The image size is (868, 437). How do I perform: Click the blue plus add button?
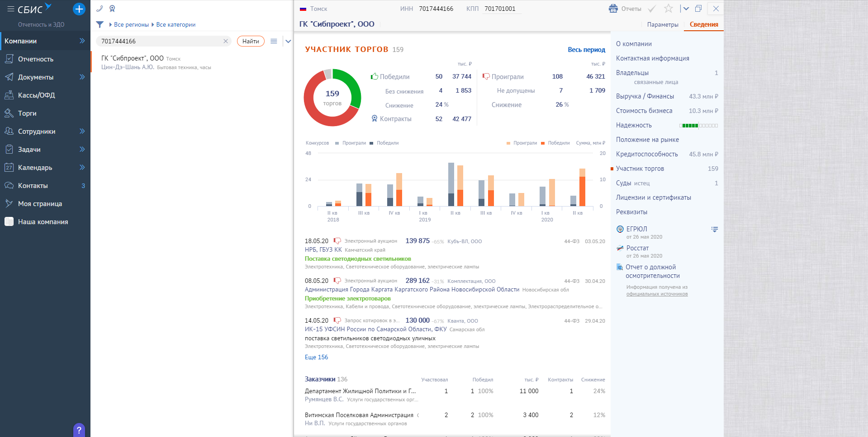coord(79,9)
